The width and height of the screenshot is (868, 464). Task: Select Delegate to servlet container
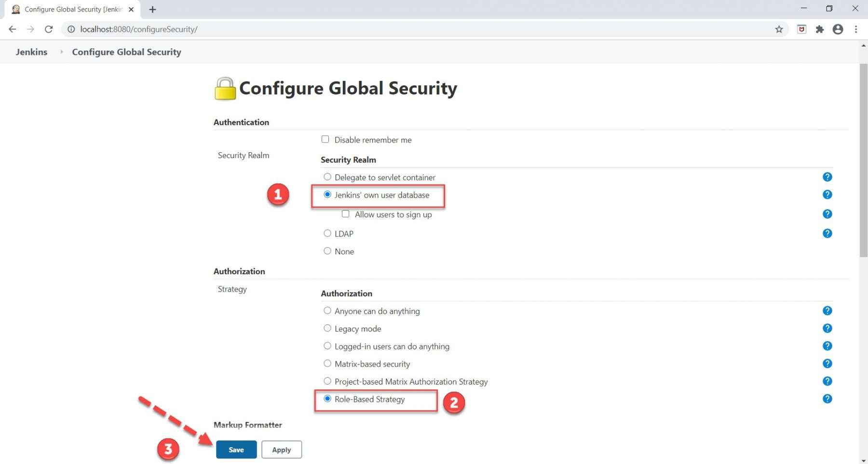[327, 177]
